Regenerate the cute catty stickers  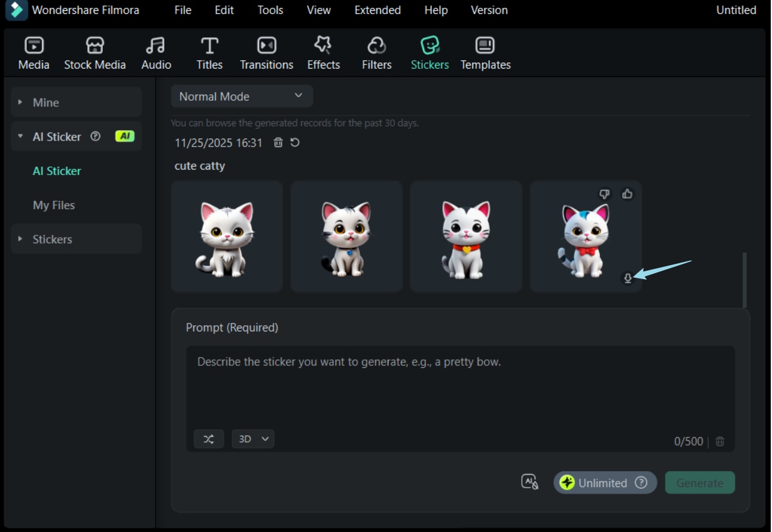(295, 143)
